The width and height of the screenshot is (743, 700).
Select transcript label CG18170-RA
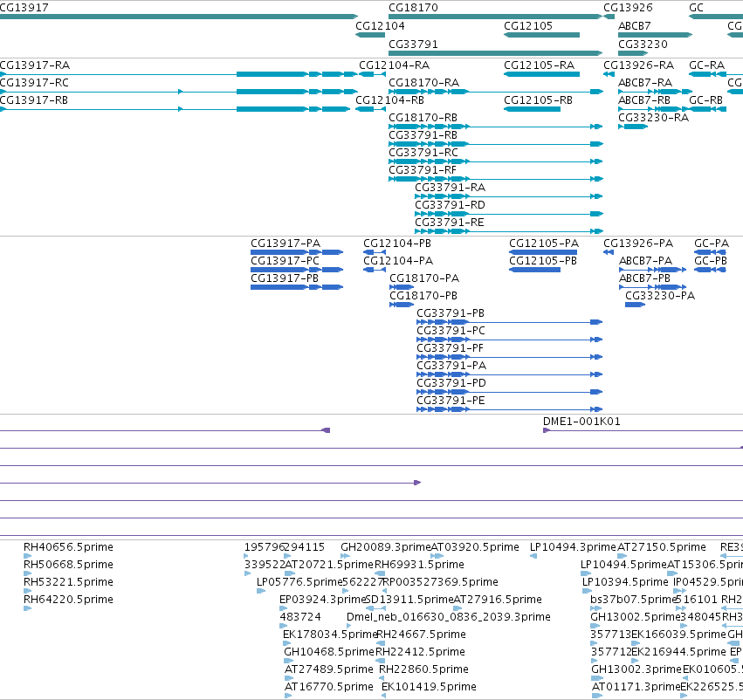pyautogui.click(x=424, y=82)
